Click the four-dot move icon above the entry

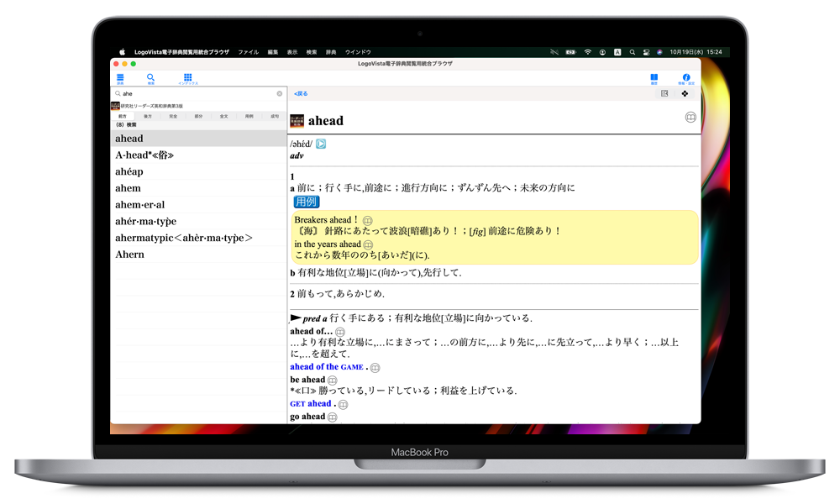[685, 93]
